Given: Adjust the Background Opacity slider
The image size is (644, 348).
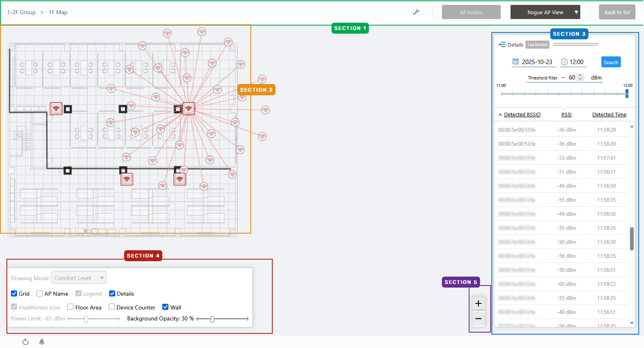Looking at the screenshot, I should (212, 319).
